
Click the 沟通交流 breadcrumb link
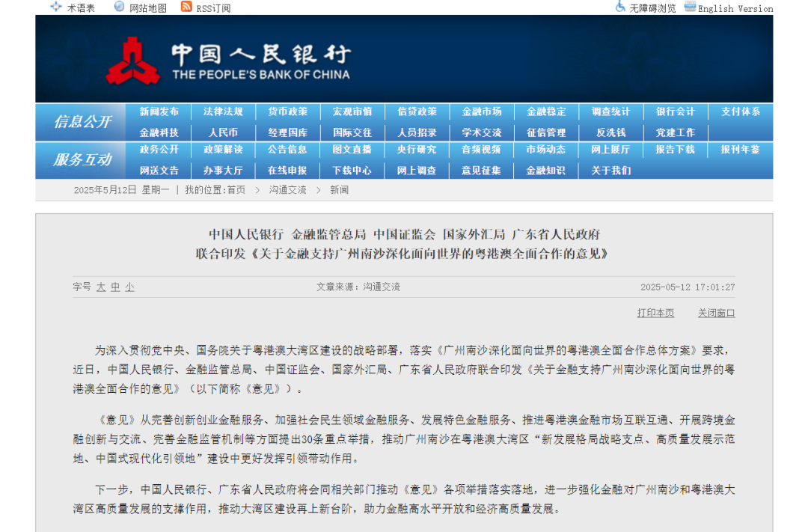coord(287,190)
